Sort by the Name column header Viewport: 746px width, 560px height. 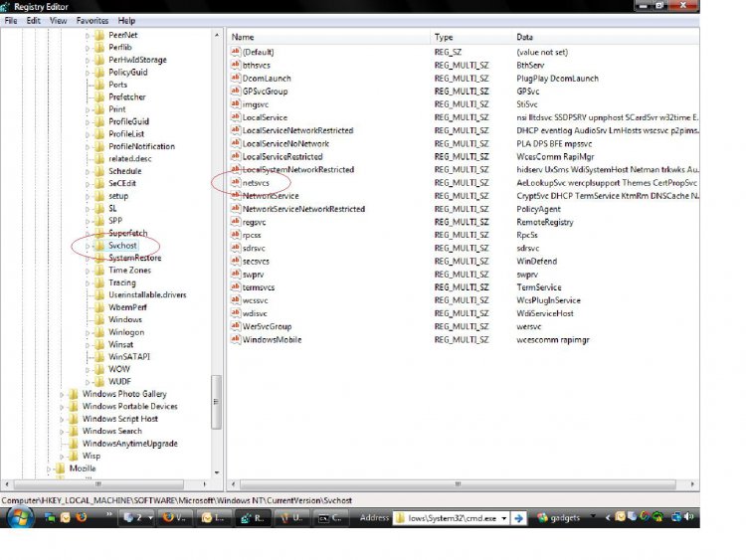pyautogui.click(x=328, y=37)
